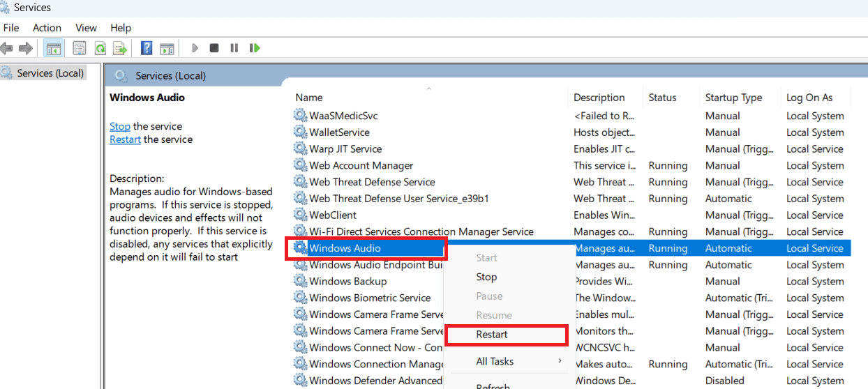Click the Services app icon in title bar
Viewport: 868px width, 389px height.
6,8
